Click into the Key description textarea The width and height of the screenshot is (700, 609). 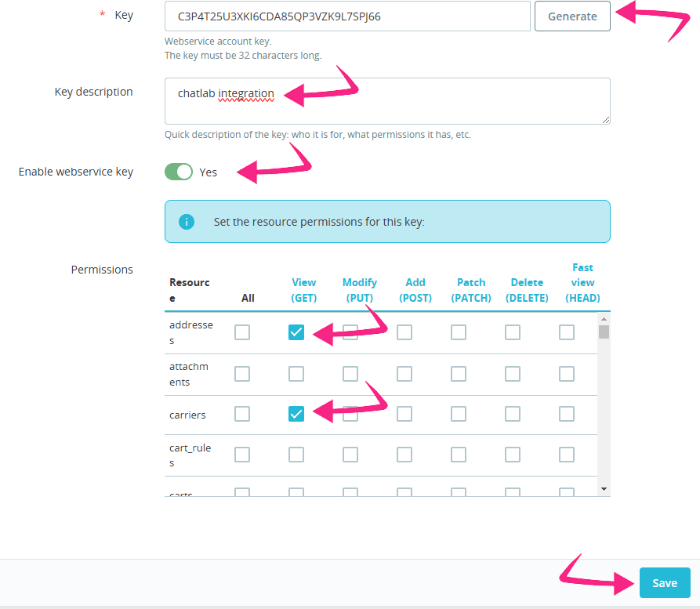click(x=387, y=100)
